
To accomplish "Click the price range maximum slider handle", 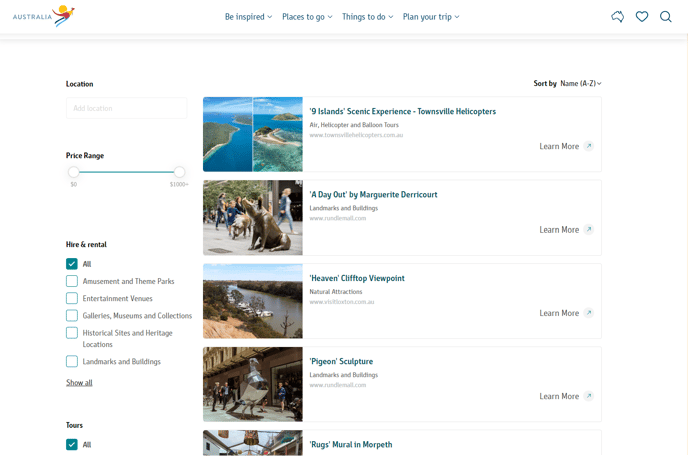I will point(179,172).
